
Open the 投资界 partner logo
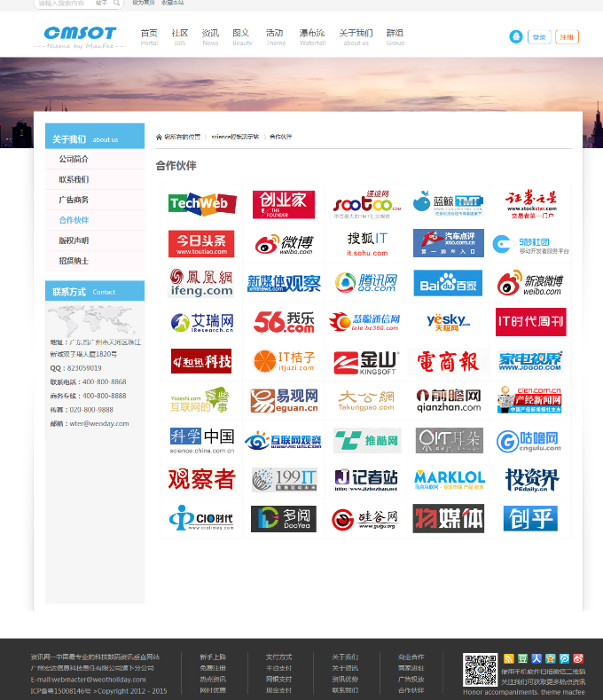coord(531,480)
